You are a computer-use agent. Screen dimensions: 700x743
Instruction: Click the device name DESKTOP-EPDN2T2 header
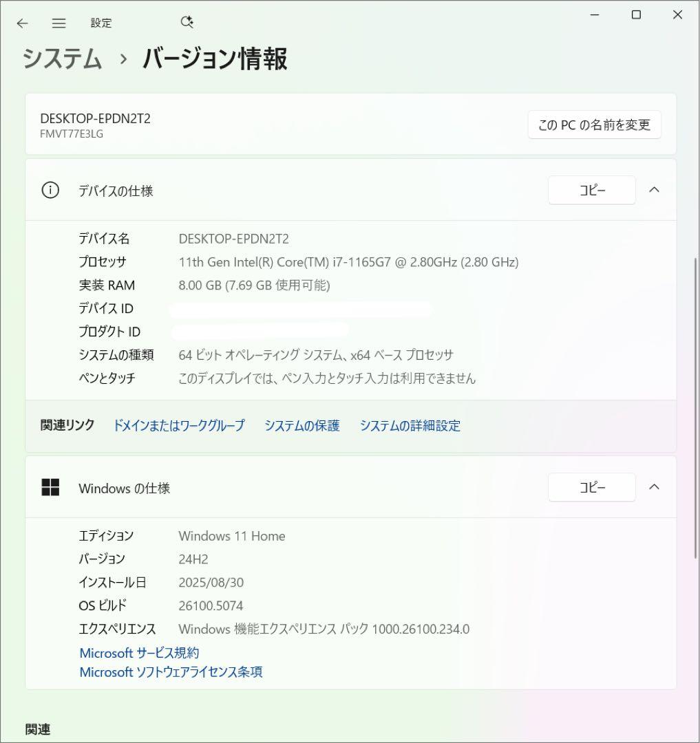[95, 118]
